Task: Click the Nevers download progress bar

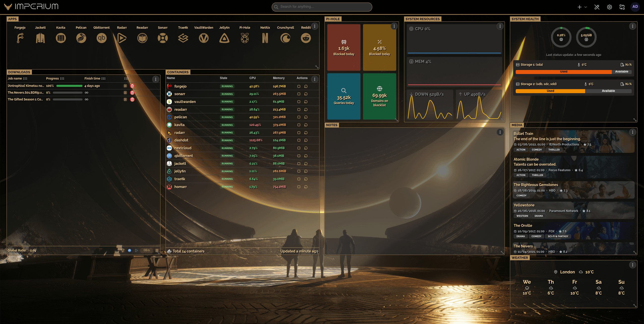Action: click(x=68, y=92)
